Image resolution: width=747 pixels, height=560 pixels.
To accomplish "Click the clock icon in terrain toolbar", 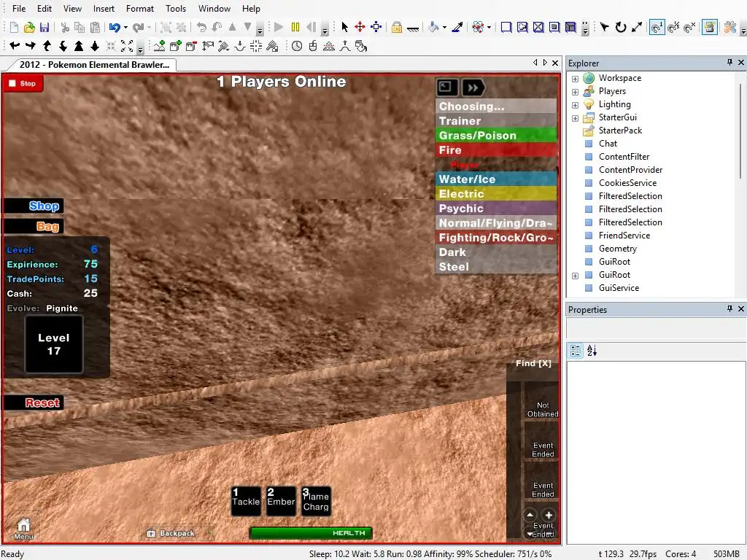I will [297, 46].
